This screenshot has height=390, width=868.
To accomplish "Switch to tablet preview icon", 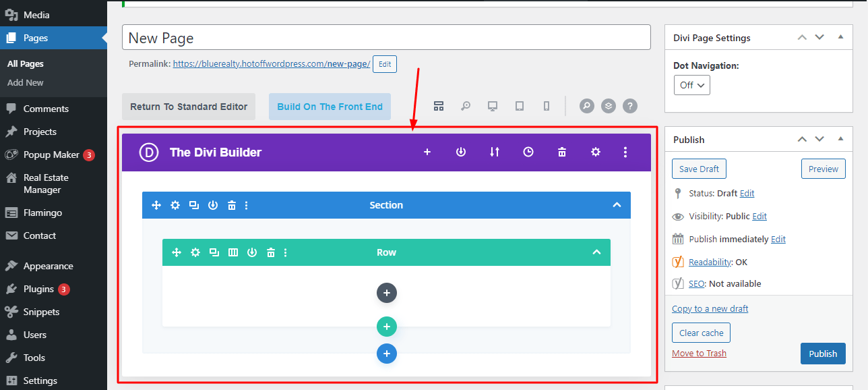I will click(520, 106).
